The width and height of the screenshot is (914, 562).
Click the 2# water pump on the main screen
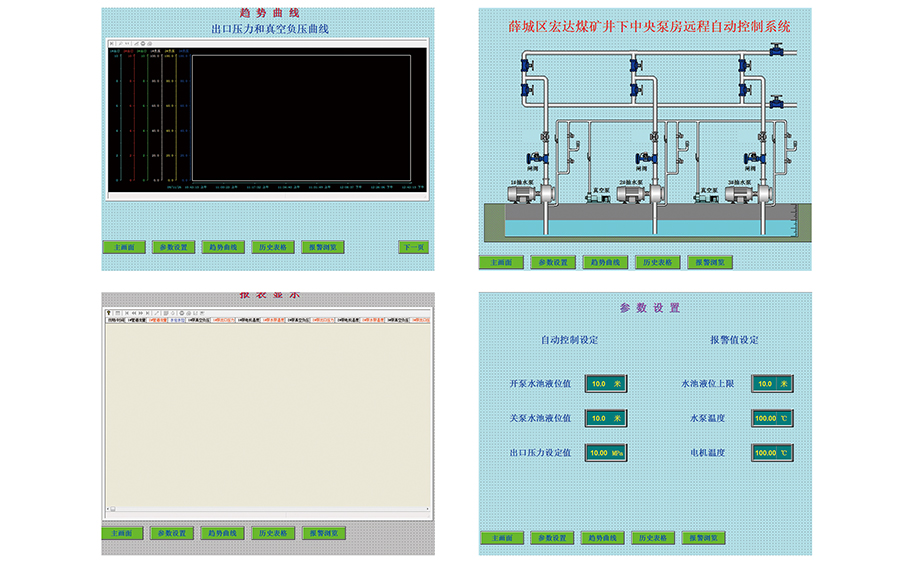click(641, 194)
